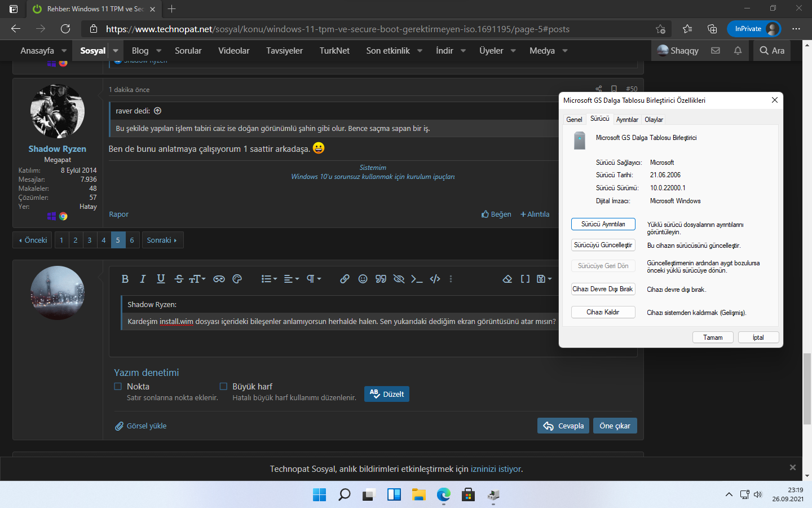The image size is (812, 508).
Task: Go to page 6 of the thread
Action: (x=132, y=240)
